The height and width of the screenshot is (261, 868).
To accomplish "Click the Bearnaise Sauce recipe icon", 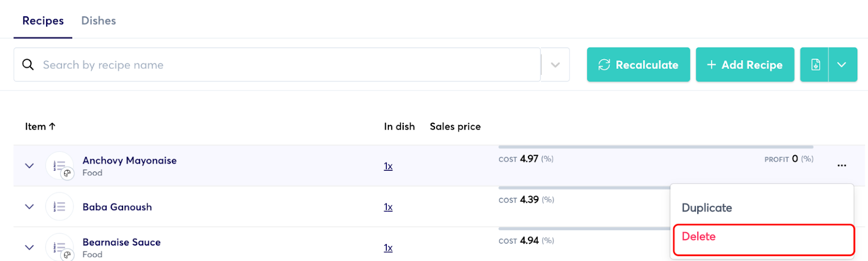I will (60, 247).
